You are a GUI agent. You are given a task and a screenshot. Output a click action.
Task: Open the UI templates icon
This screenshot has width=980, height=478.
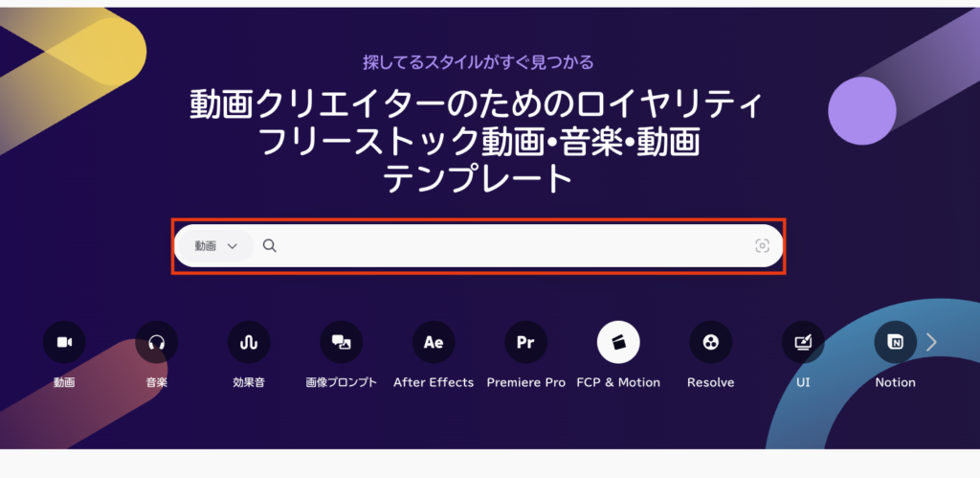pyautogui.click(x=803, y=342)
